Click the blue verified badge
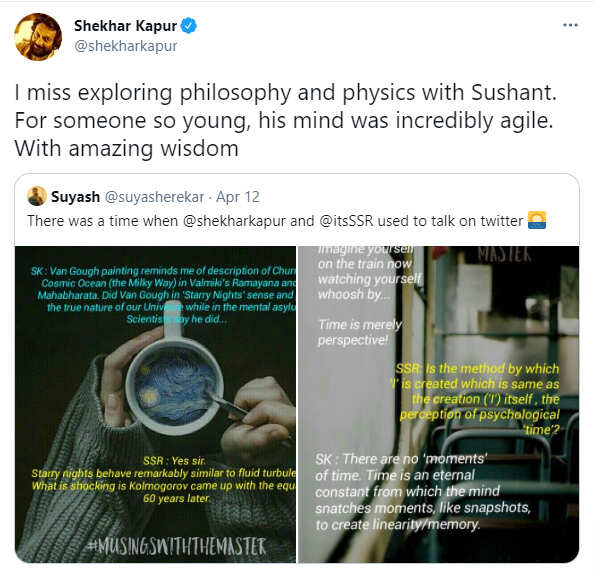Screen dimensions: 595x573 pos(189,26)
